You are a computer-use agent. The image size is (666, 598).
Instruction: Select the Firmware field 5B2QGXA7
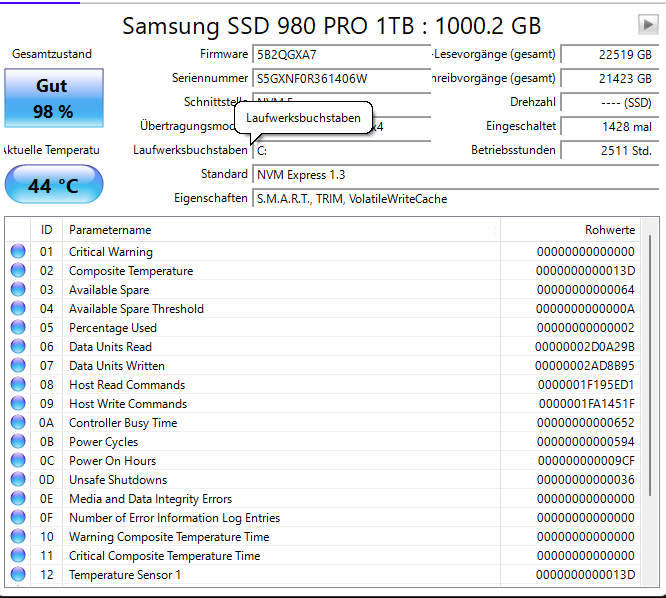pos(341,55)
